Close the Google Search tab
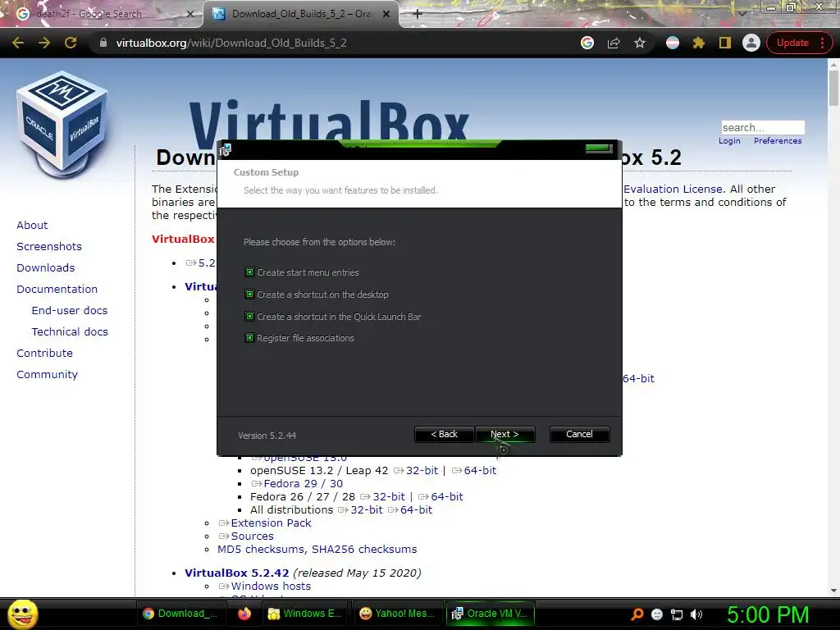This screenshot has width=840, height=630. 190,14
